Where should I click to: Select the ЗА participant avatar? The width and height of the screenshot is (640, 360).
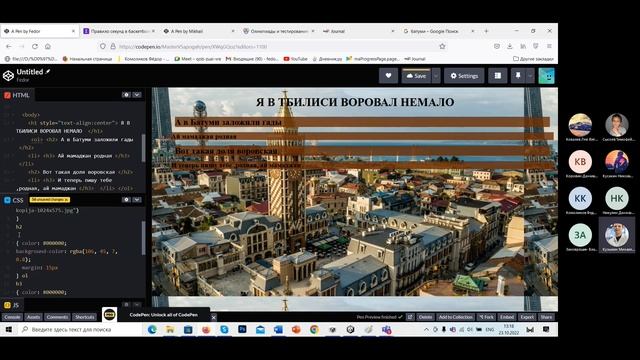580,235
